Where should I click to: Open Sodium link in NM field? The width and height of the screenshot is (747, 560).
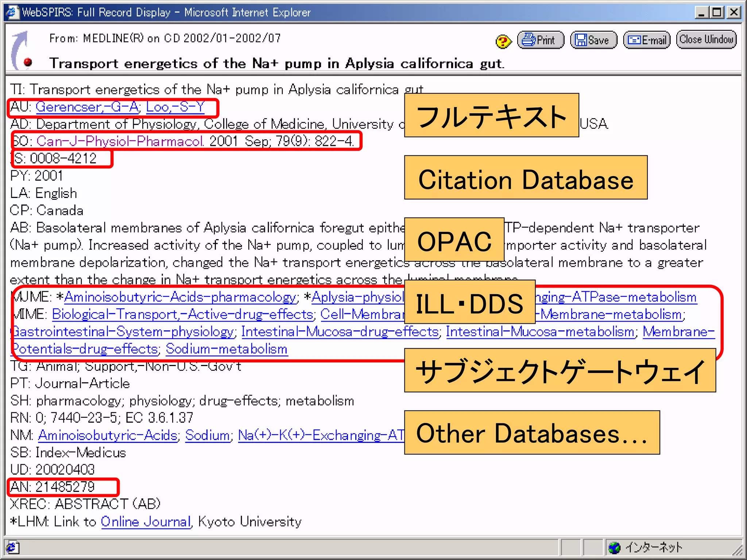click(x=208, y=435)
